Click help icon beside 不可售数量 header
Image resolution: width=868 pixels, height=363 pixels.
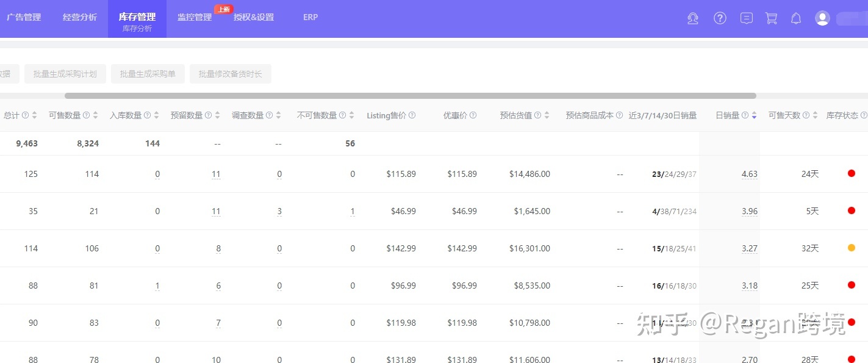click(x=342, y=115)
